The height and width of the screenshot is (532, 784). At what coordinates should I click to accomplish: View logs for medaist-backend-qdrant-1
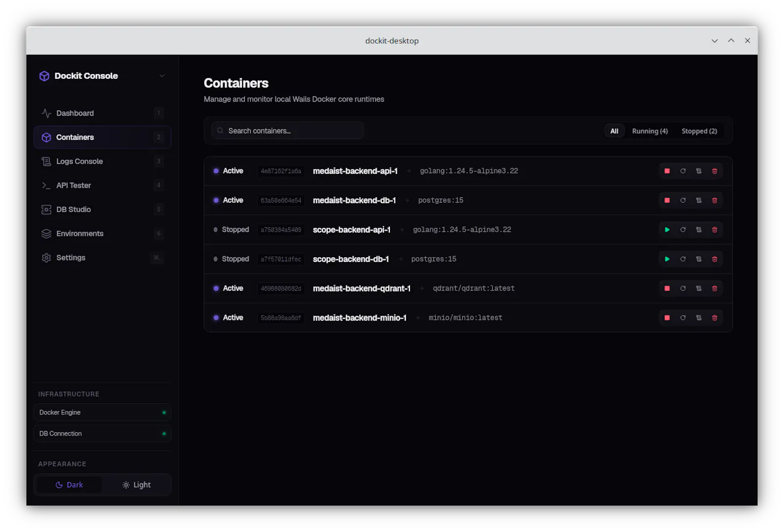[x=699, y=289]
